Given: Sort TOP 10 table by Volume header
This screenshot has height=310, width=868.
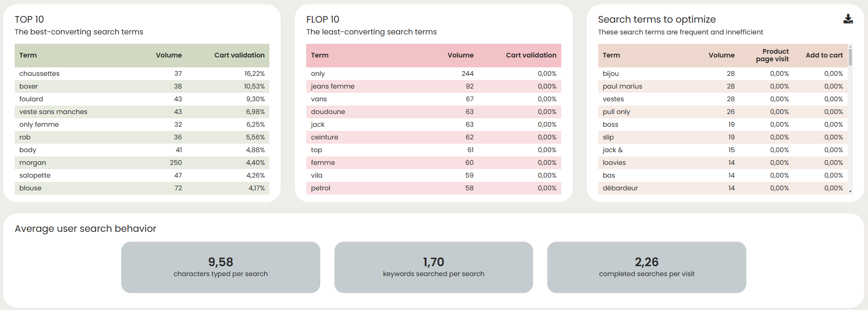Looking at the screenshot, I should point(168,55).
